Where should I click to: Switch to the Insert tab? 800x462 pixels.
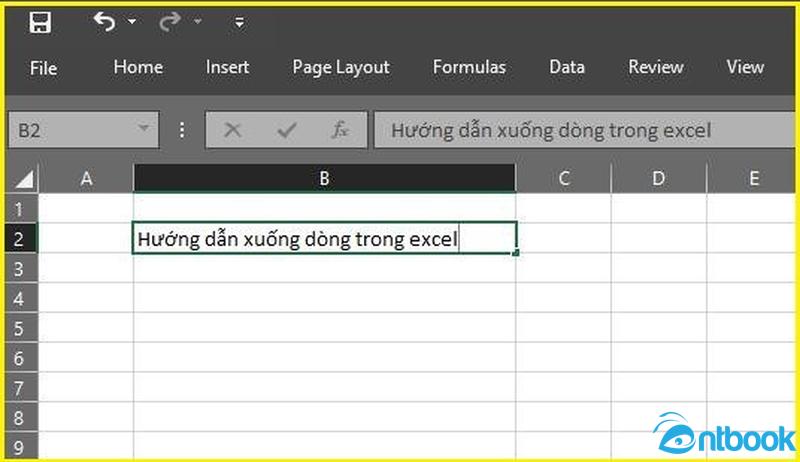227,67
